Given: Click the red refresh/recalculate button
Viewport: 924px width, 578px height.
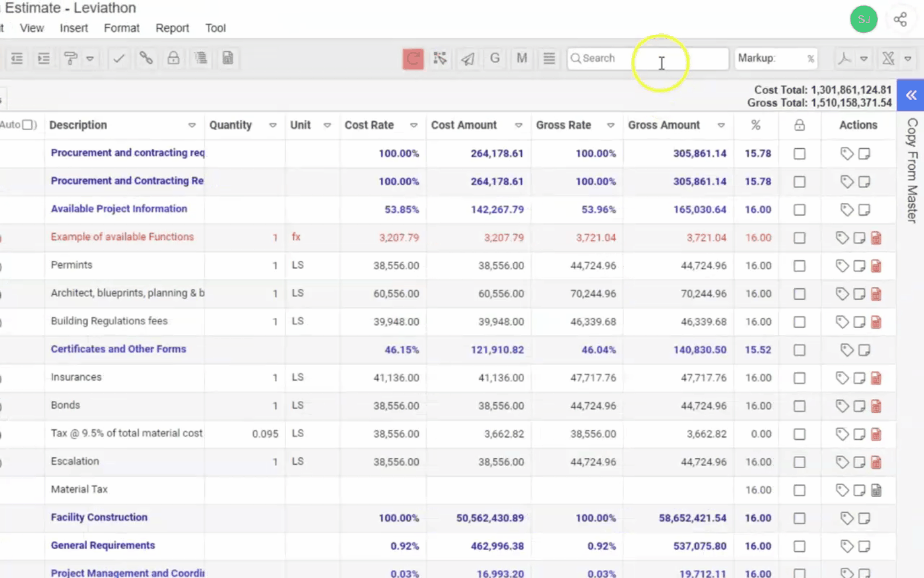Looking at the screenshot, I should (x=413, y=58).
